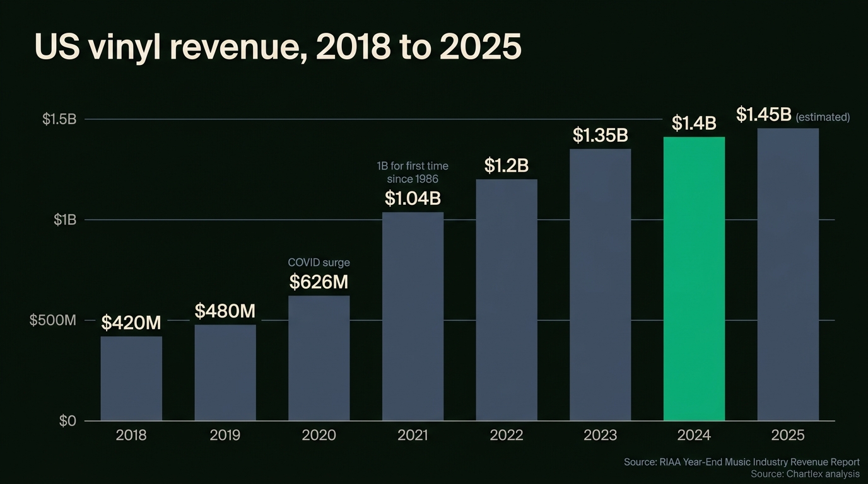Image resolution: width=868 pixels, height=484 pixels.
Task: Click the '$1.2B' value label
Action: click(507, 166)
